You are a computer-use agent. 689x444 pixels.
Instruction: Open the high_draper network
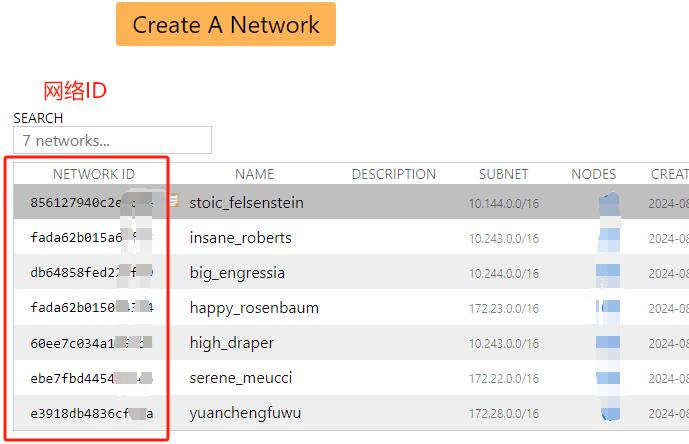tap(232, 343)
